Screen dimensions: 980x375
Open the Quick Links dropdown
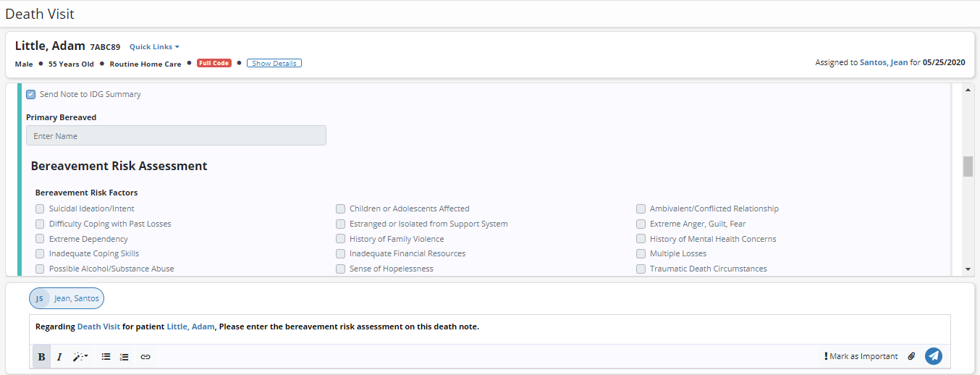tap(154, 47)
